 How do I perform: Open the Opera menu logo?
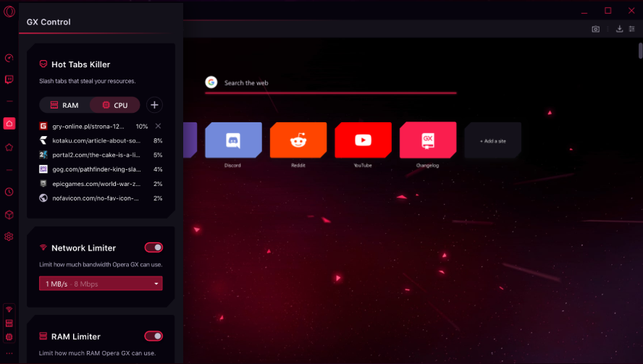point(9,11)
